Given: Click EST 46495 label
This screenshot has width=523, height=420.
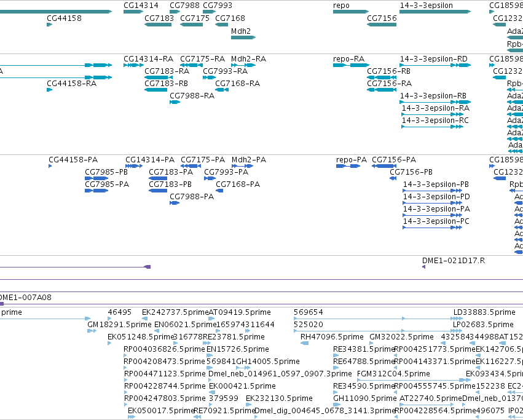Looking at the screenshot, I should (x=119, y=312).
